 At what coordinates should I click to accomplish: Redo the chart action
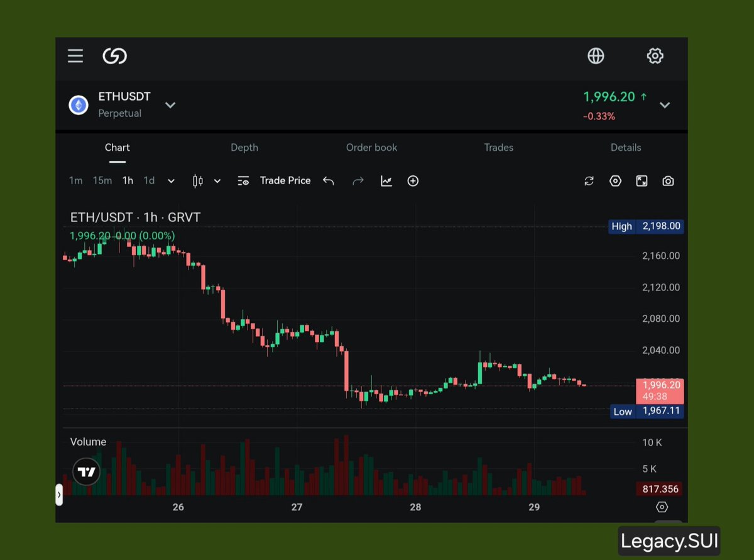tap(358, 181)
